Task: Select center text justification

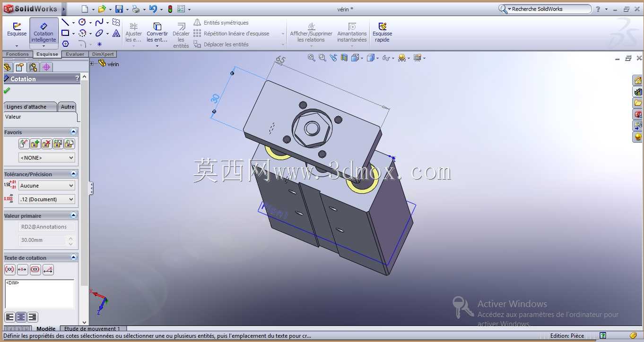Action: click(21, 317)
